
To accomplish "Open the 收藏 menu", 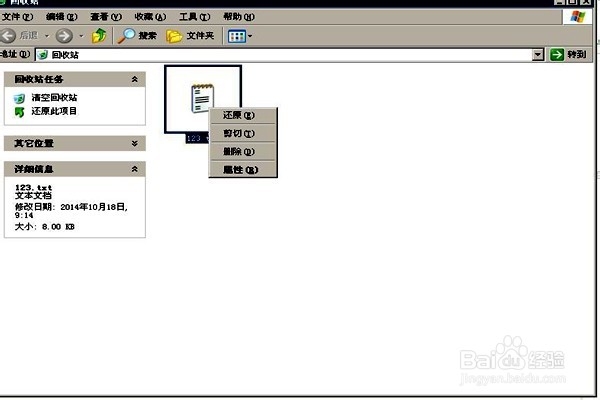I will (x=150, y=17).
